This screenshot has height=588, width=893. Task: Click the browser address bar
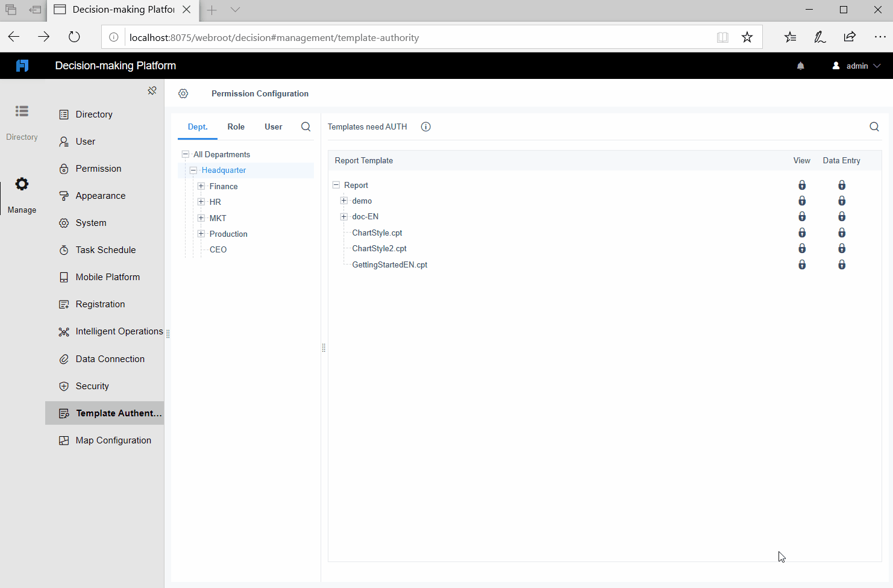(x=422, y=37)
